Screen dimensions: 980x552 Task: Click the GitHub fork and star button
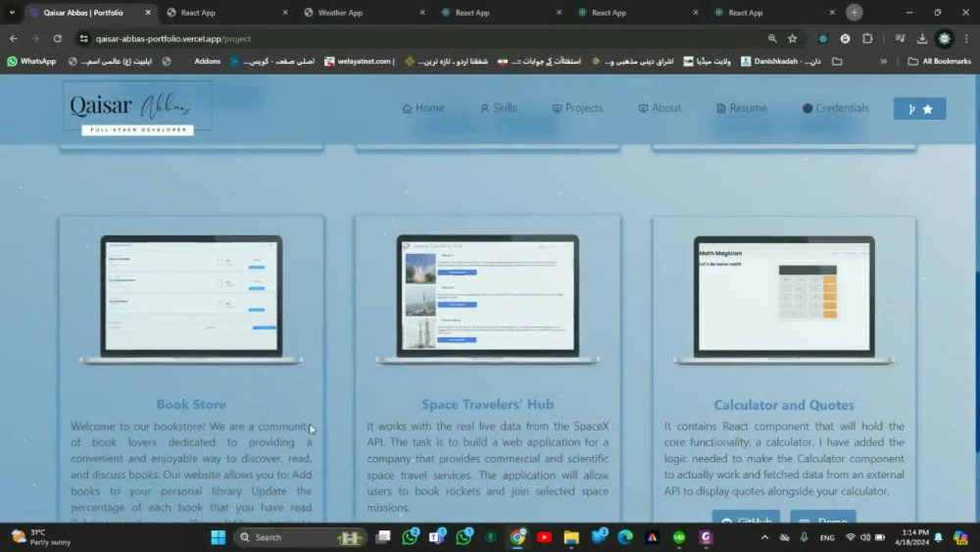point(919,109)
